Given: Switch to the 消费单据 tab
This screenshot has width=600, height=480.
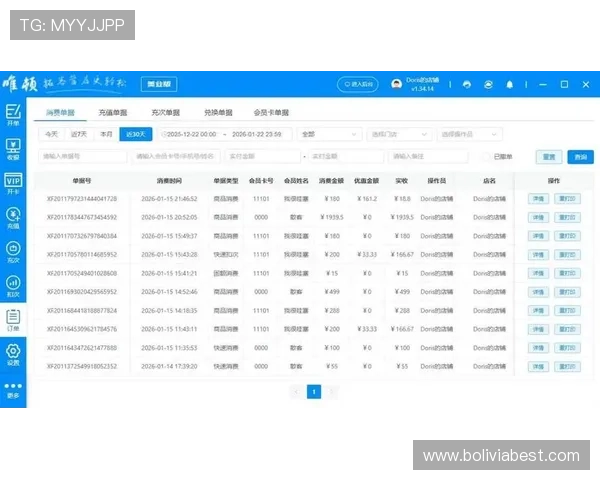Looking at the screenshot, I should pyautogui.click(x=60, y=113).
